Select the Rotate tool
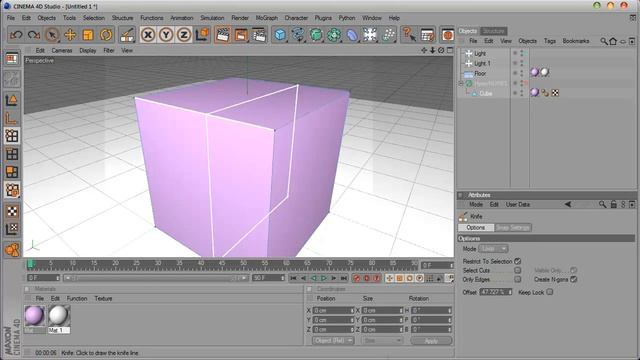This screenshot has height=360, width=640. [x=106, y=35]
